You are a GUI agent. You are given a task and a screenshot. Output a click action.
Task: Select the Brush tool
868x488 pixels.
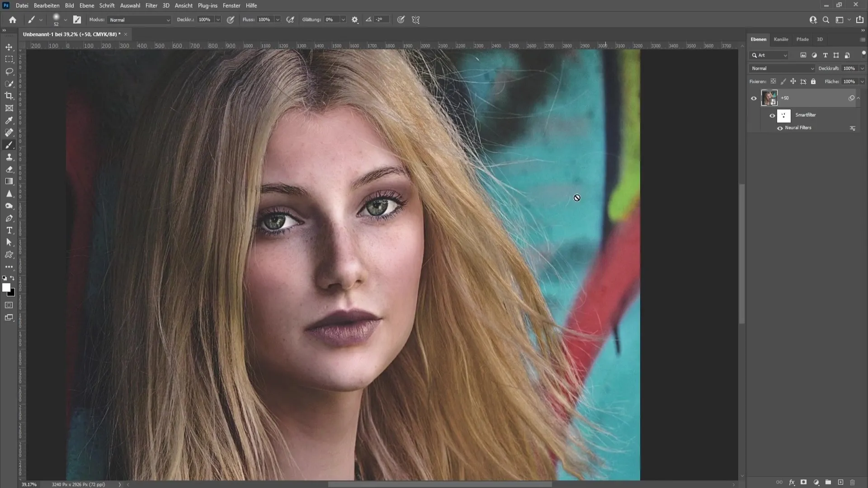pos(9,145)
